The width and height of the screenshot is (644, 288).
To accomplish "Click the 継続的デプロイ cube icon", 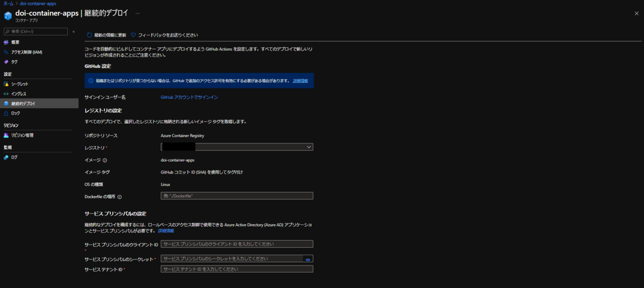I will tap(6, 103).
